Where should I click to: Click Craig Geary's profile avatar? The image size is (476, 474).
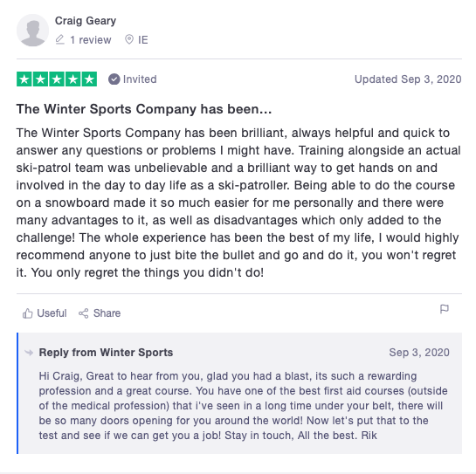[x=32, y=30]
